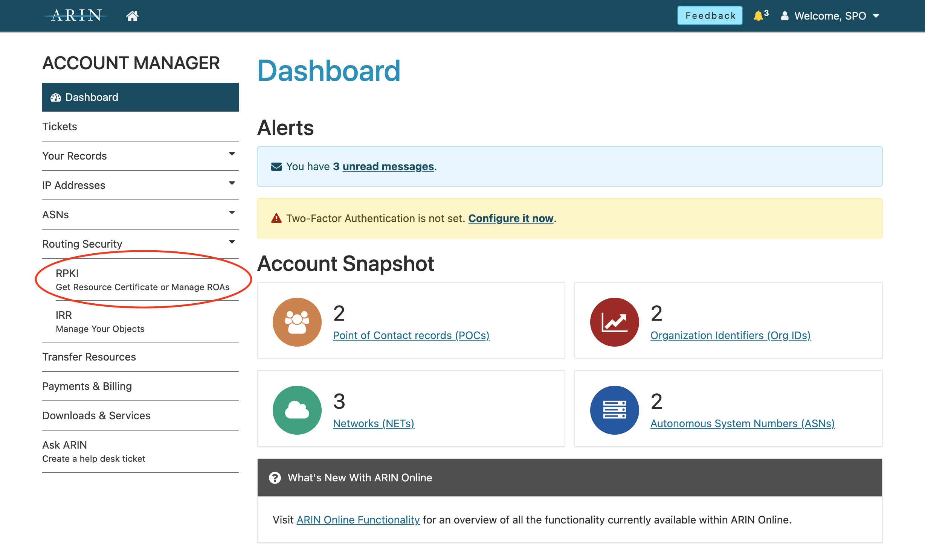The image size is (925, 560).
Task: Open ARIN Online Functionality link
Action: pos(358,520)
